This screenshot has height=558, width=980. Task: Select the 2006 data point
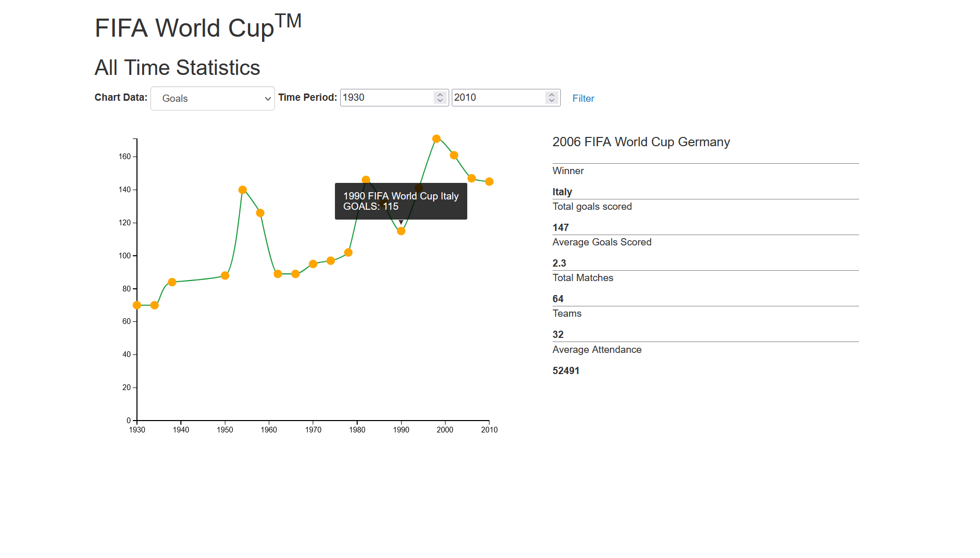click(471, 178)
